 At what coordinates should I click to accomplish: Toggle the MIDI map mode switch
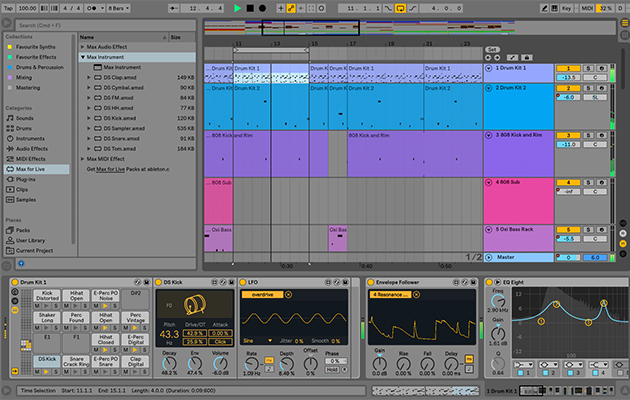(586, 8)
